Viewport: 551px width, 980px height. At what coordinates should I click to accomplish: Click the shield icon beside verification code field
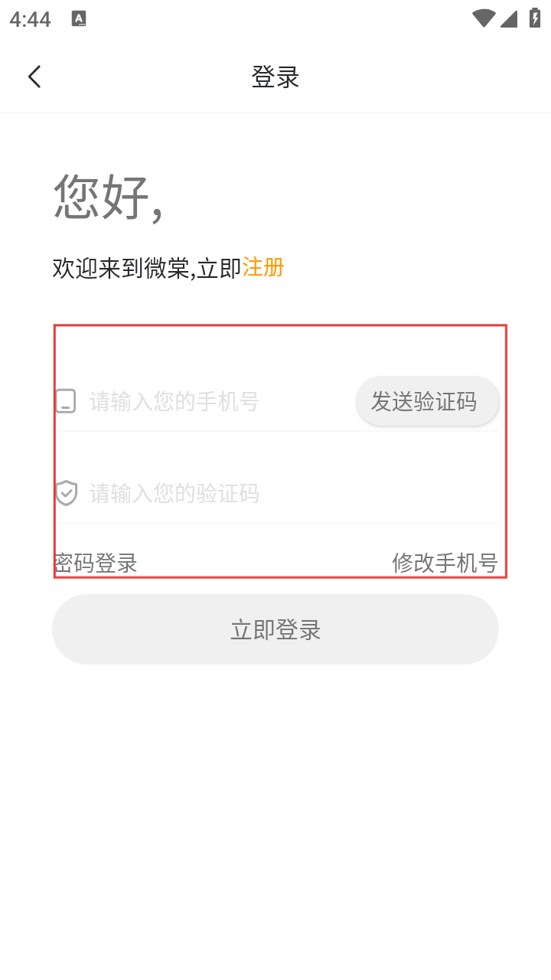[67, 493]
